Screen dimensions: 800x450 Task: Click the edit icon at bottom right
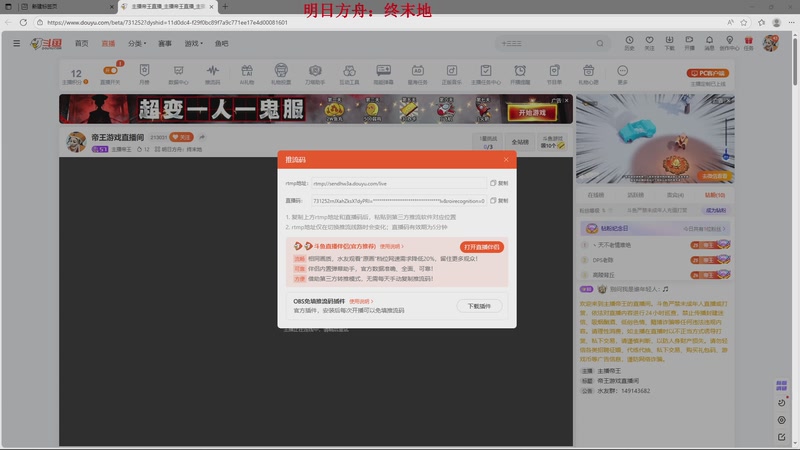coord(781,437)
